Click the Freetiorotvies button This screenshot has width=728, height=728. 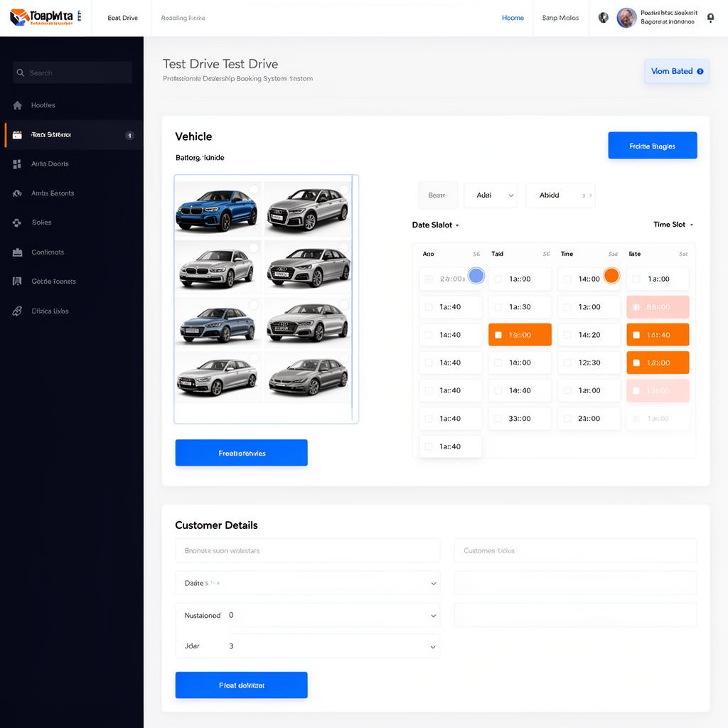pos(242,453)
